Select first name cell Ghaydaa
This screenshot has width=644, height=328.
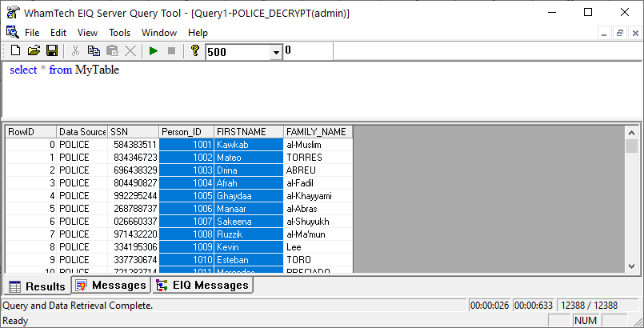[249, 196]
